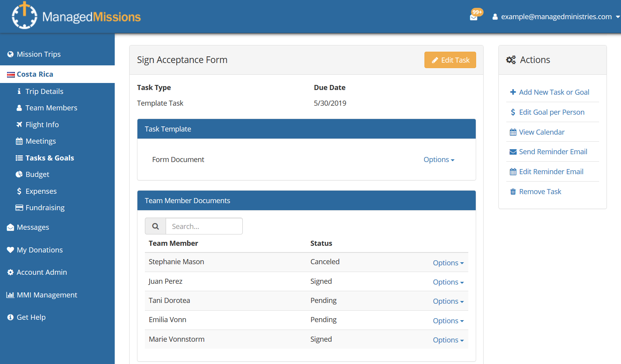Open Options dropdown for Stephanie Mason
Viewport: 621px width, 364px height.
[x=448, y=263]
